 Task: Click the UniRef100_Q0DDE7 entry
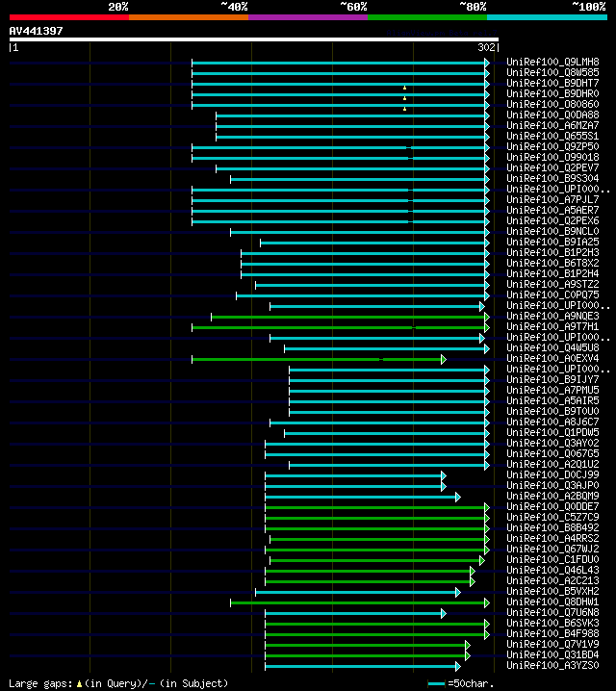[x=552, y=506]
